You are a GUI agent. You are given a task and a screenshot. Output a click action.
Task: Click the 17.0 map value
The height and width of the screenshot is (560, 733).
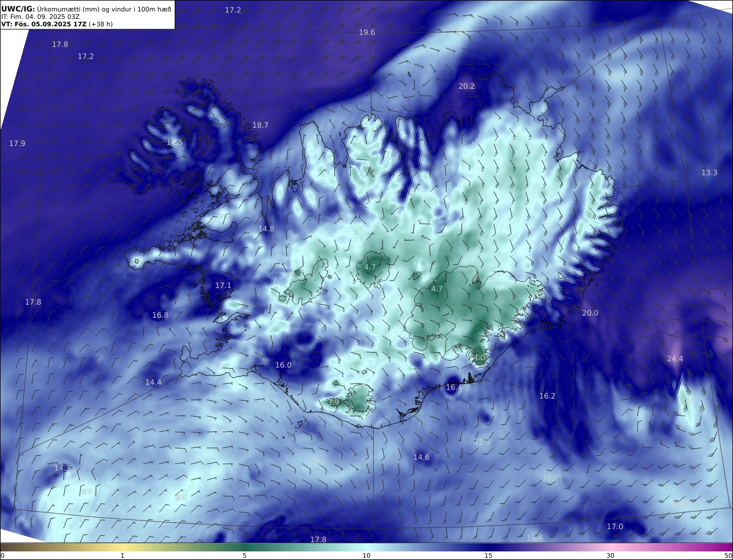click(x=615, y=526)
